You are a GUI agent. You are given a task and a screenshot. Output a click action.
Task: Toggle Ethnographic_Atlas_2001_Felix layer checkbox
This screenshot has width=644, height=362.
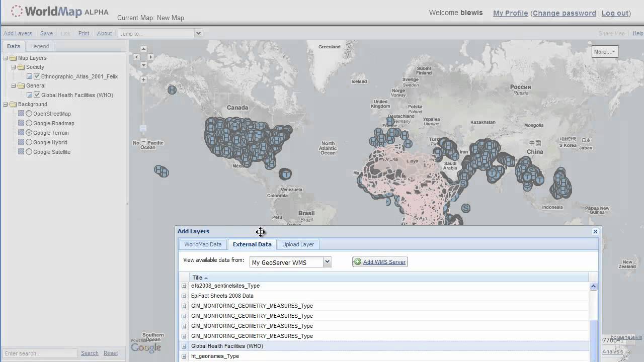click(x=37, y=76)
